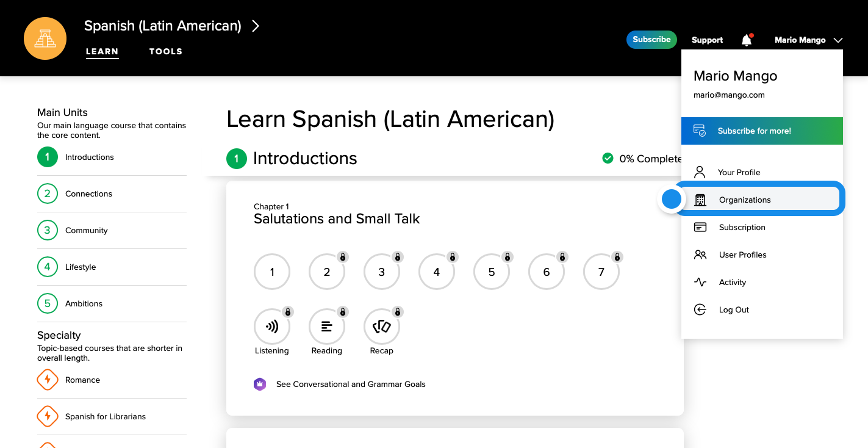Click the Your Profile person icon
The width and height of the screenshot is (868, 448).
[700, 172]
